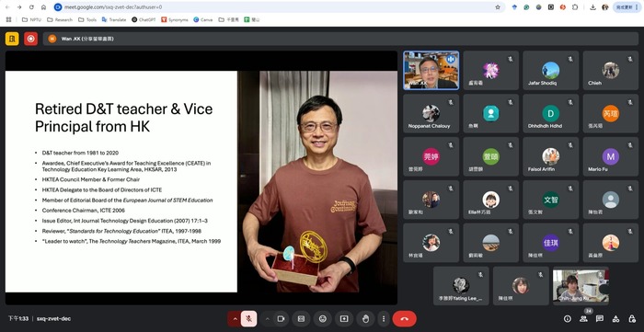Go forward in browser
The image size is (644, 332).
click(19, 7)
